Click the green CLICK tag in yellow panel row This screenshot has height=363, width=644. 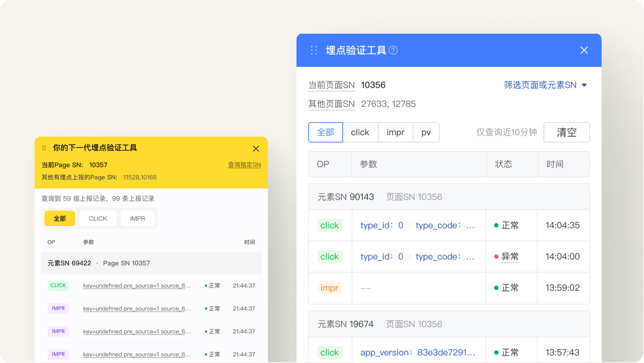pyautogui.click(x=58, y=286)
